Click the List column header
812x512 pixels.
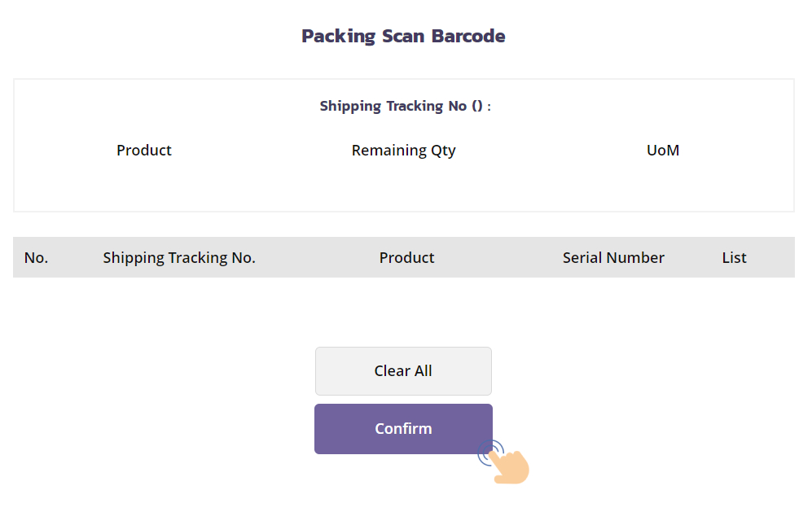(x=734, y=258)
